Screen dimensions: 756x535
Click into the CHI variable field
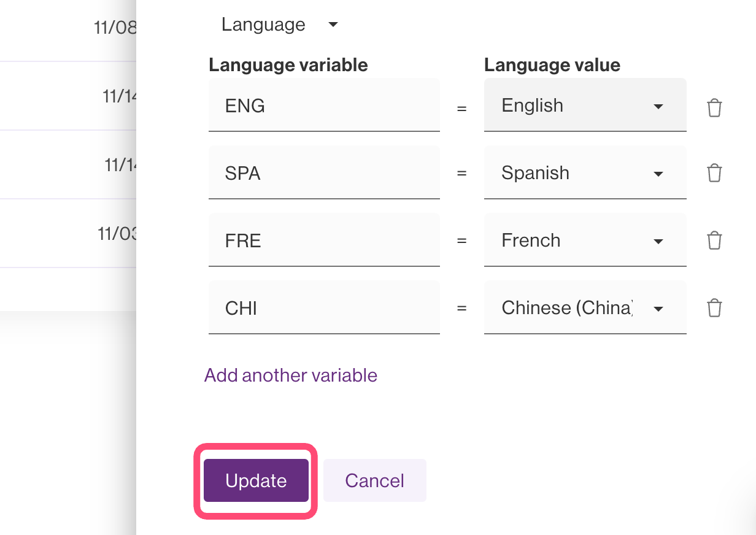324,308
